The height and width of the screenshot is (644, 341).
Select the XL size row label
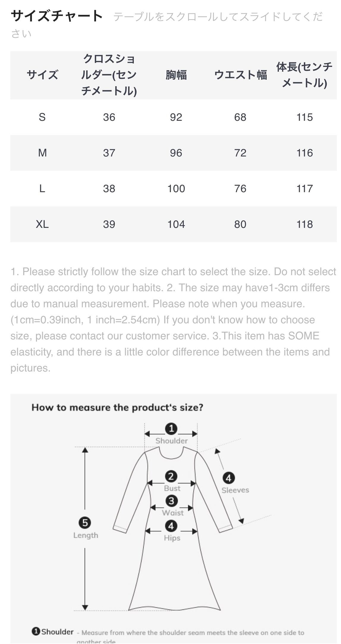point(42,224)
